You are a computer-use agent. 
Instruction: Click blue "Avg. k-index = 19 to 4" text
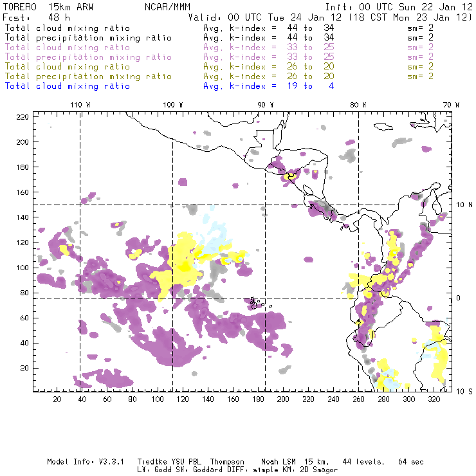(x=269, y=86)
